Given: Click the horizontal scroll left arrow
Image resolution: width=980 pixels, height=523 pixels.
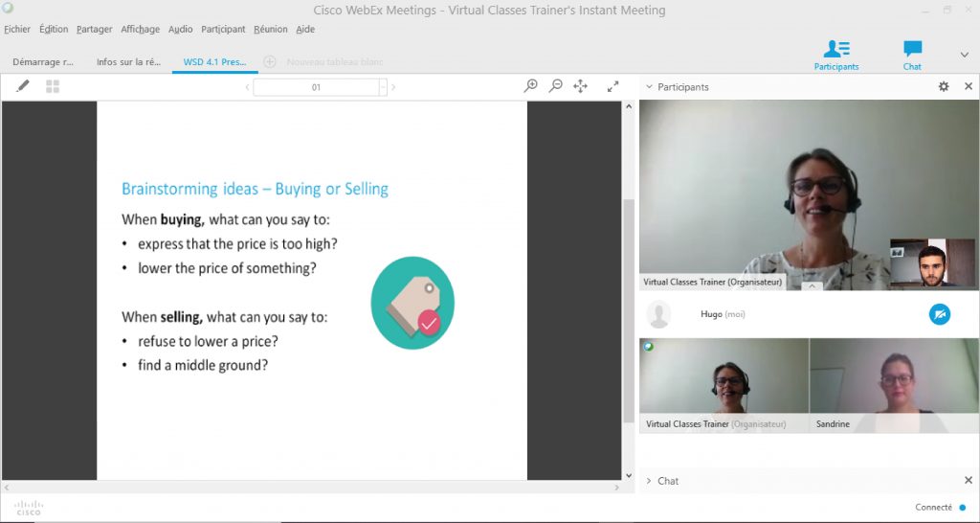Looking at the screenshot, I should [x=7, y=487].
